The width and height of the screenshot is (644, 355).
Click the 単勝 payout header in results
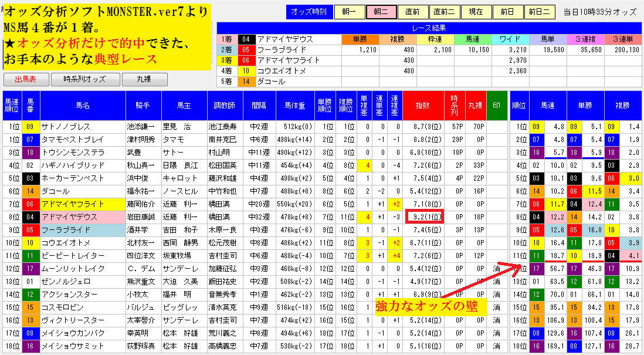360,39
